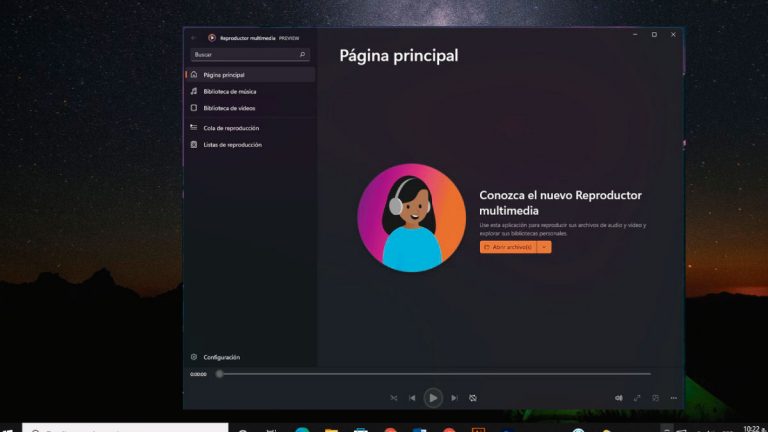The image size is (768, 432).
Task: Show the Cola de reproducción queue
Action: [231, 128]
